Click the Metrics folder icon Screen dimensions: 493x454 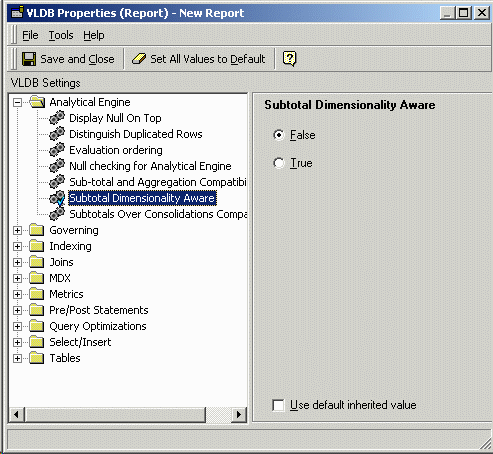coord(36,294)
